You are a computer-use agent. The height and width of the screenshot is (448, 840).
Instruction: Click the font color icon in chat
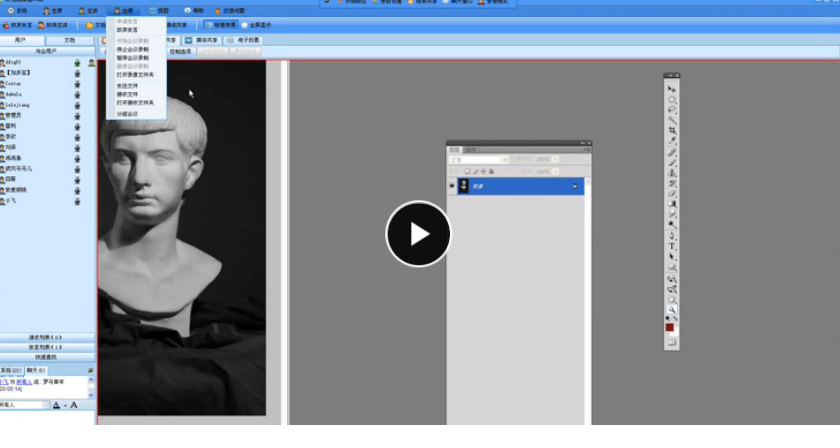(56, 405)
